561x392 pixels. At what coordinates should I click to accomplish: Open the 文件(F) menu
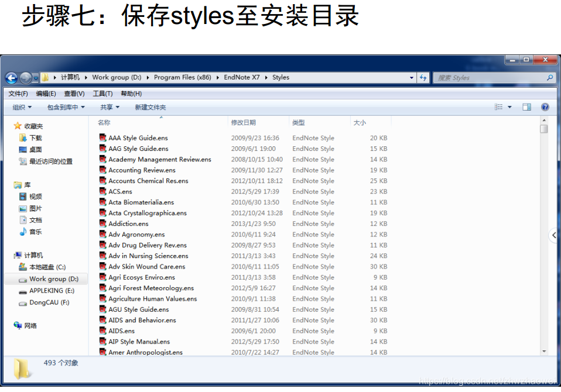(18, 94)
